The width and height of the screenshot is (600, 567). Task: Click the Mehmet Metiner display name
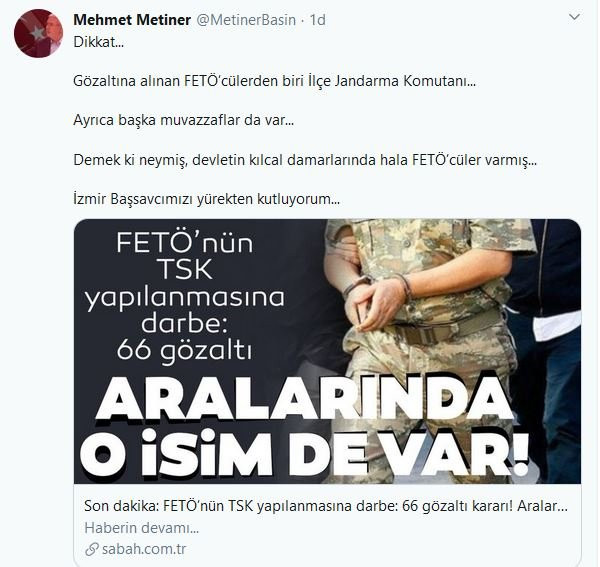pyautogui.click(x=132, y=20)
